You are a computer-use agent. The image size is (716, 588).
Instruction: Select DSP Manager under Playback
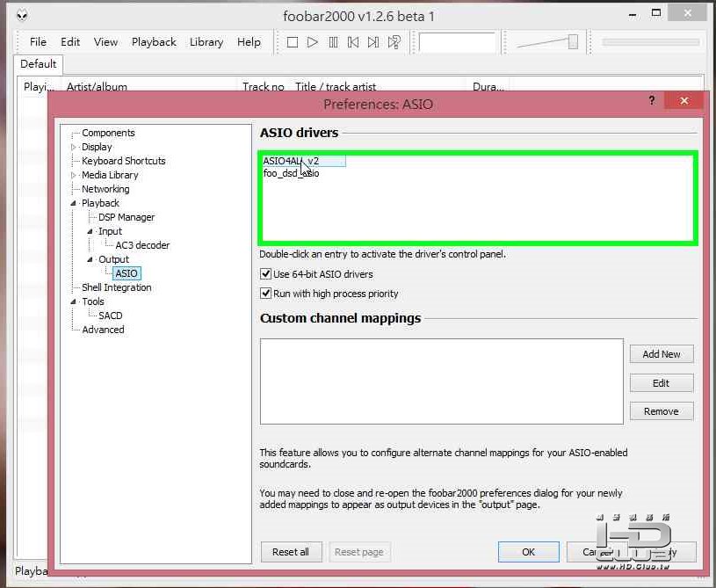pos(127,217)
